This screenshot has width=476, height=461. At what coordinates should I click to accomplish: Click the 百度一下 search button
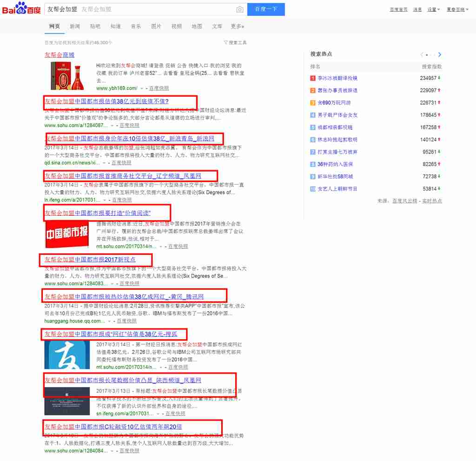click(x=266, y=9)
